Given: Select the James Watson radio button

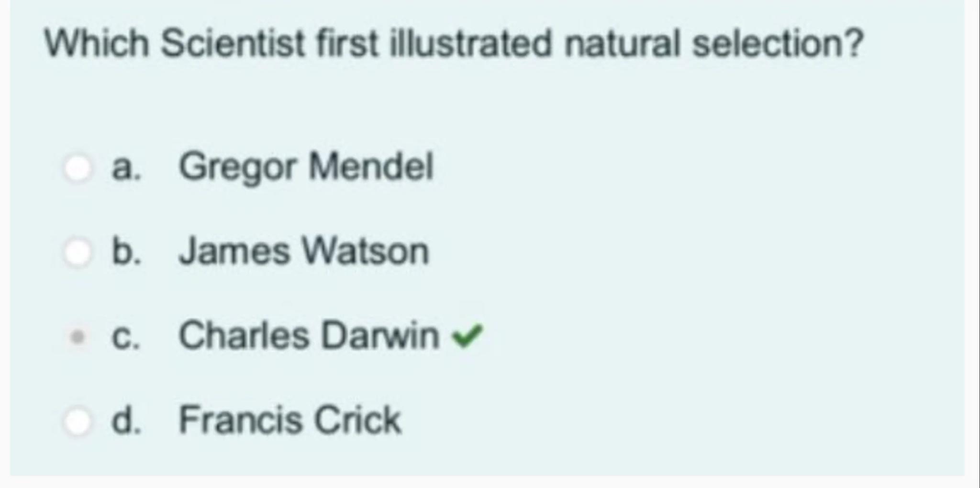Looking at the screenshot, I should [78, 252].
